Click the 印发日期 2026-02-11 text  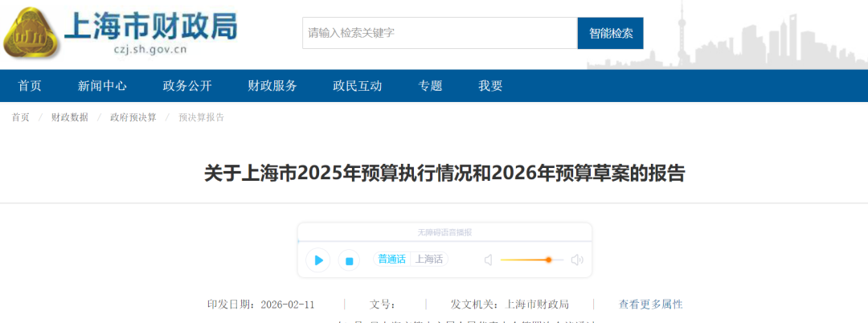[x=260, y=305]
